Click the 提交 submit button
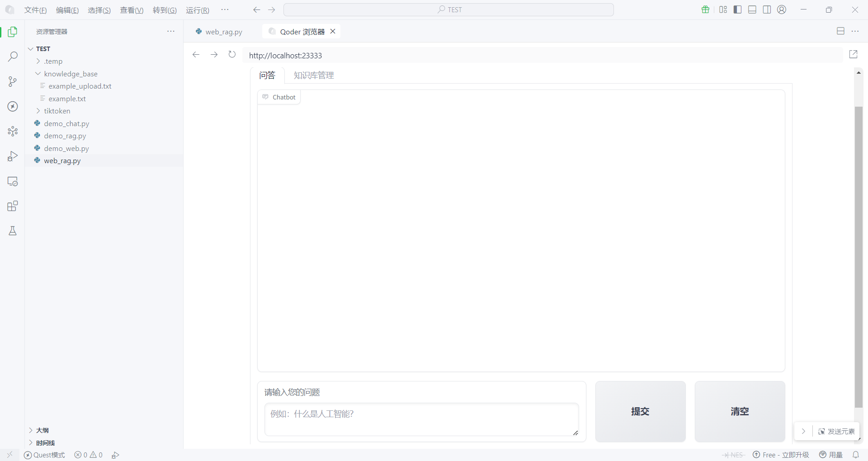Screen dimensions: 868x461 coord(640,411)
